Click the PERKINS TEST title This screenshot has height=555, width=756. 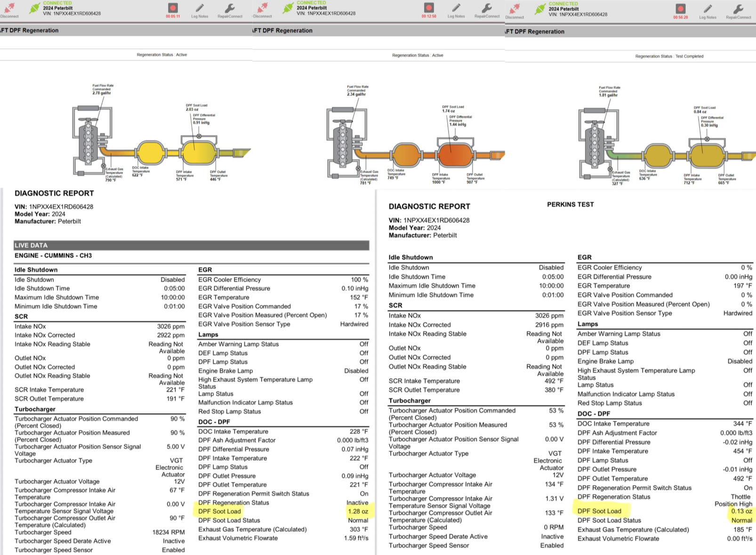click(570, 205)
